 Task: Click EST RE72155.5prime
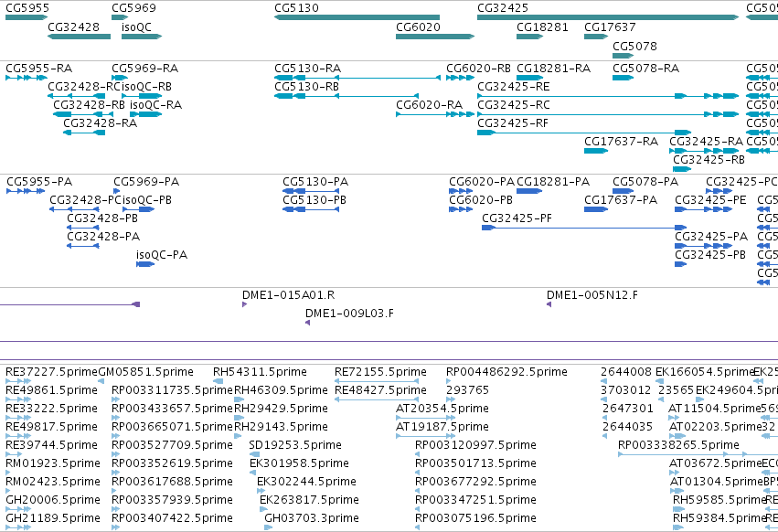(380, 372)
